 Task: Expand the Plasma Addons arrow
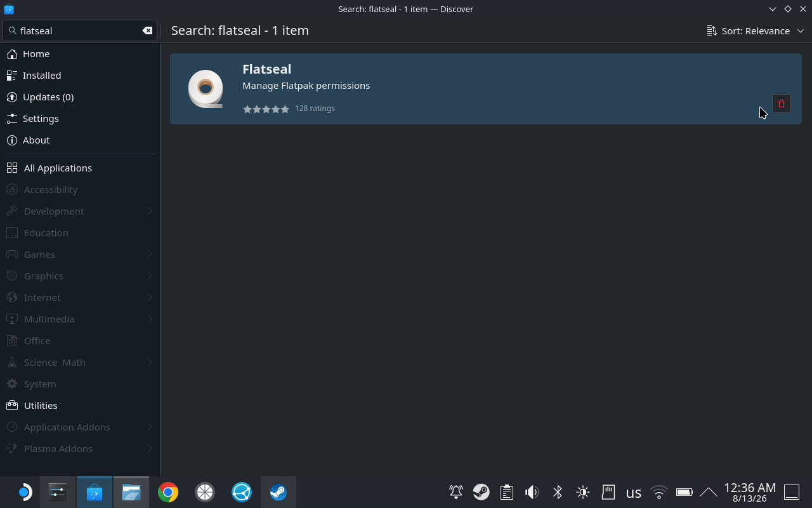(150, 449)
